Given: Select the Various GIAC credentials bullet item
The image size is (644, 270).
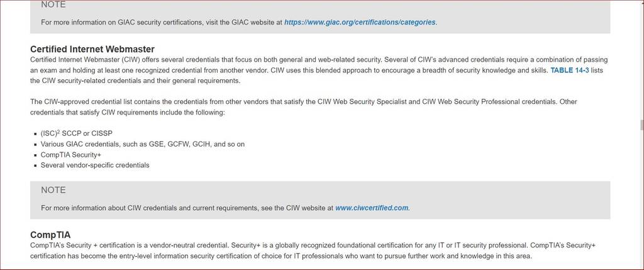Looking at the screenshot, I should [x=143, y=144].
